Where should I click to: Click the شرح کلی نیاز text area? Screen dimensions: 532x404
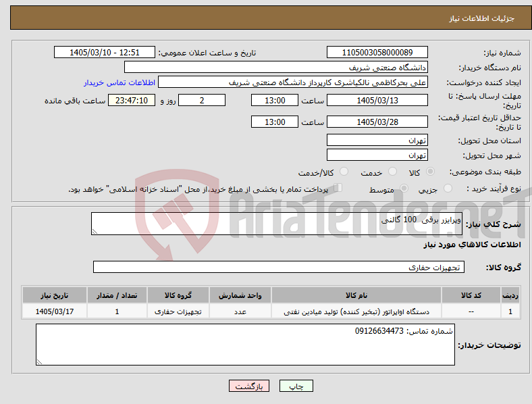pyautogui.click(x=277, y=224)
